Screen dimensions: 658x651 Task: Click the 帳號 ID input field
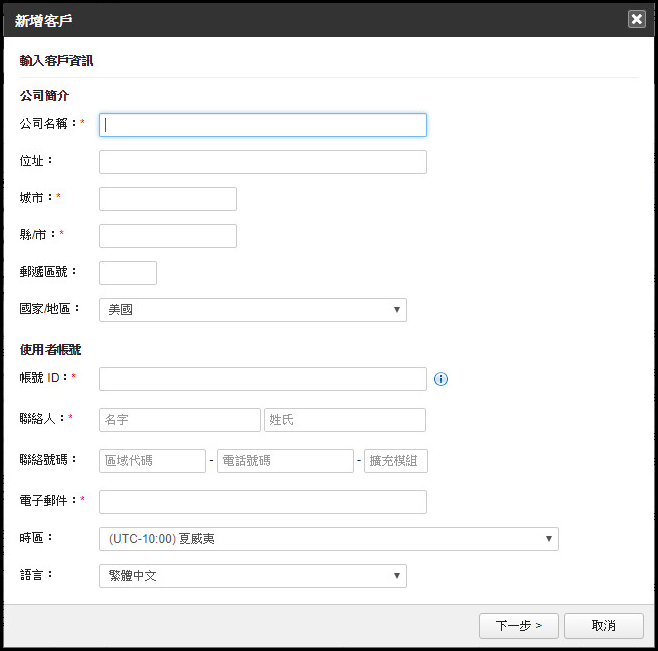click(x=263, y=379)
